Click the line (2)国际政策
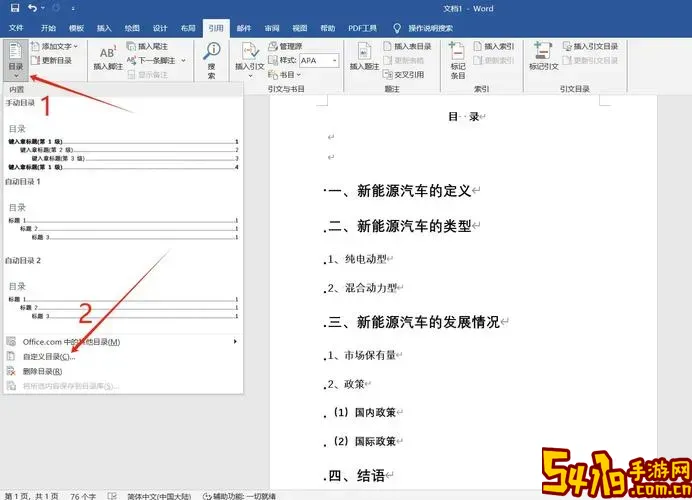The image size is (692, 500). pos(367,441)
